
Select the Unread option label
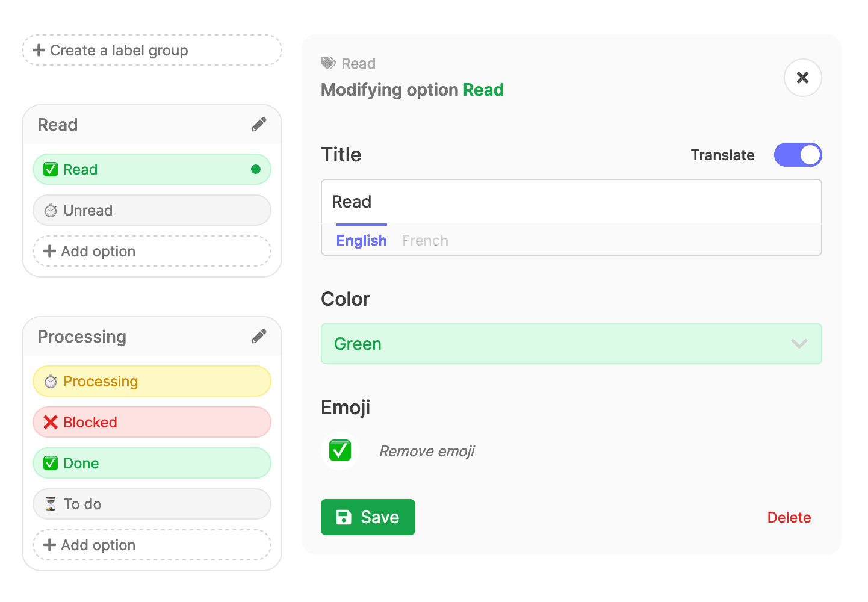point(152,210)
